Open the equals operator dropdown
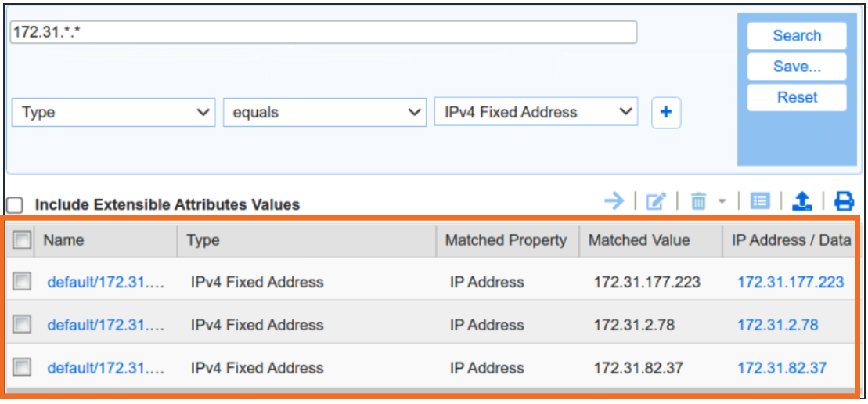 click(x=324, y=113)
